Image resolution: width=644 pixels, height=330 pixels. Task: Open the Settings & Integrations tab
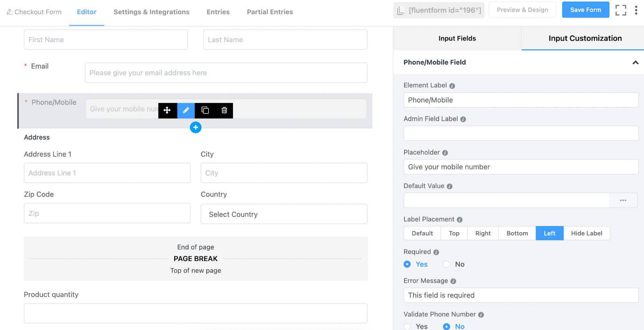[x=151, y=12]
